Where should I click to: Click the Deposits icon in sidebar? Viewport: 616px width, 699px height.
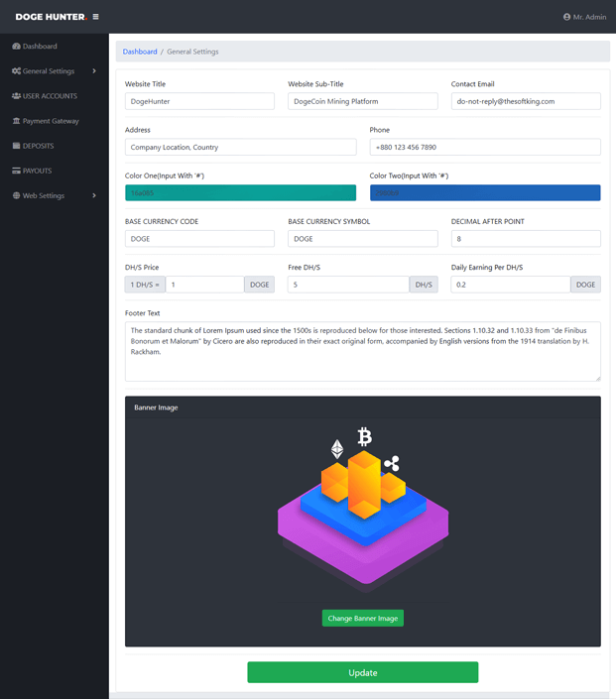(17, 146)
